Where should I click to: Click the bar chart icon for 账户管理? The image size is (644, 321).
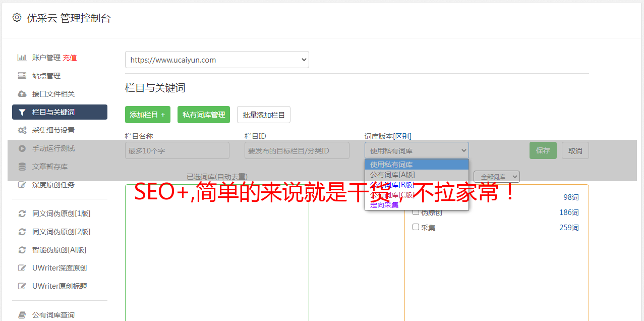tap(22, 58)
